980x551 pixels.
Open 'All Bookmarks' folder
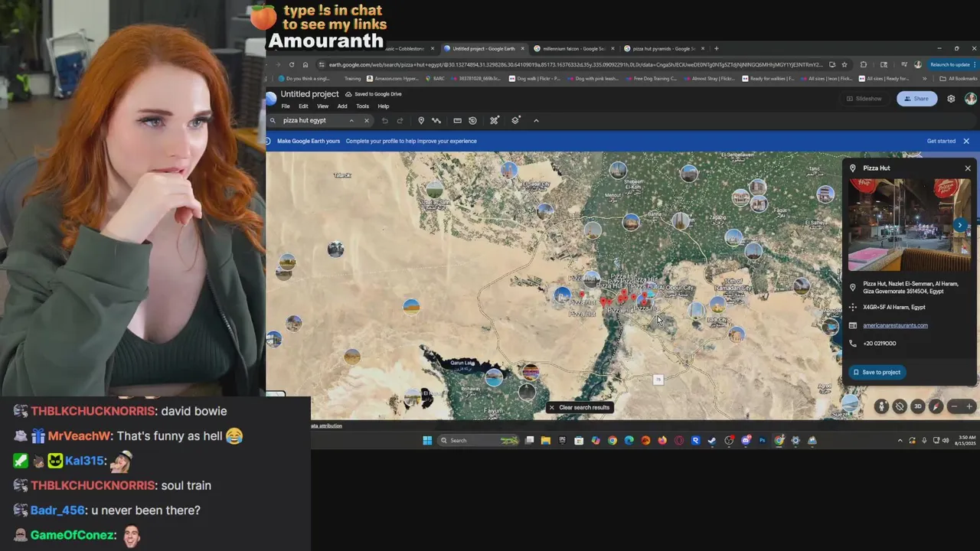pyautogui.click(x=958, y=78)
